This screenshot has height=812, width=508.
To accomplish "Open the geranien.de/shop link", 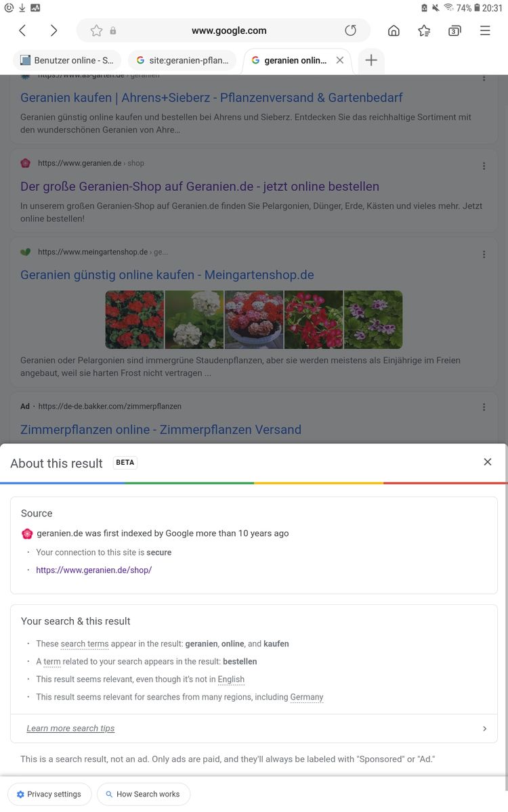I will point(93,570).
